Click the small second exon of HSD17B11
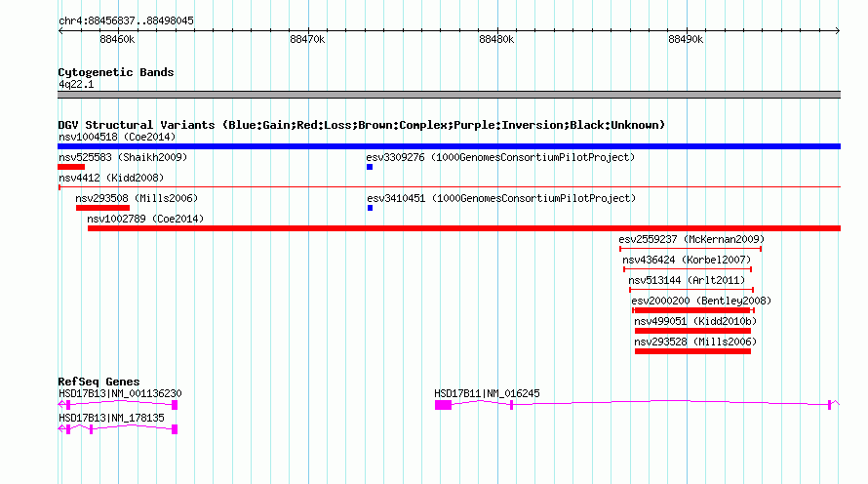This screenshot has height=484, width=868. pyautogui.click(x=511, y=405)
